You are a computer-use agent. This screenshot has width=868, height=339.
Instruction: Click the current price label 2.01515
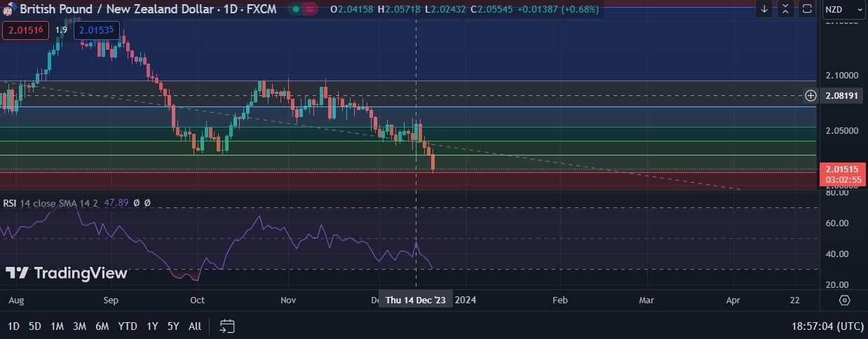[841, 169]
